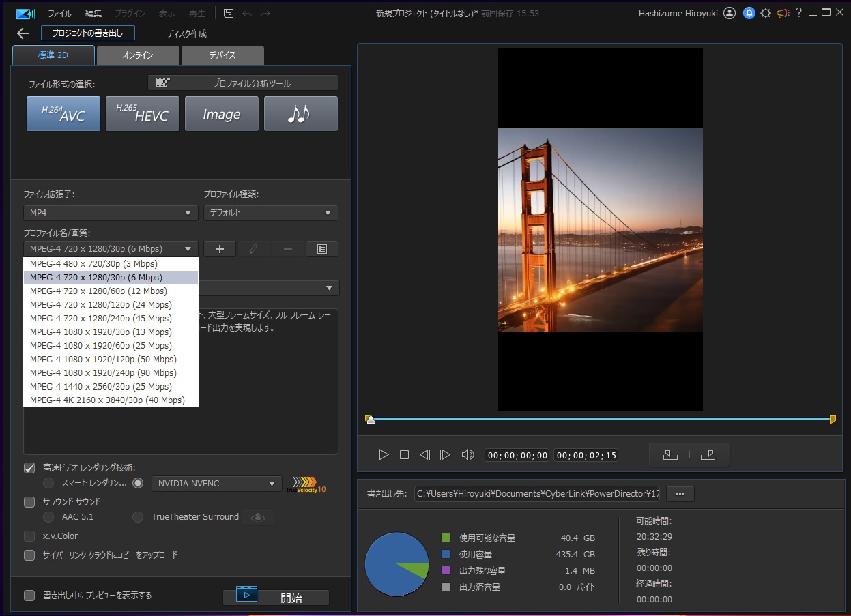Select MPEG-4 1080 x 1920/60p (25 Mbps)
Screen dimensions: 851x616
(x=101, y=346)
